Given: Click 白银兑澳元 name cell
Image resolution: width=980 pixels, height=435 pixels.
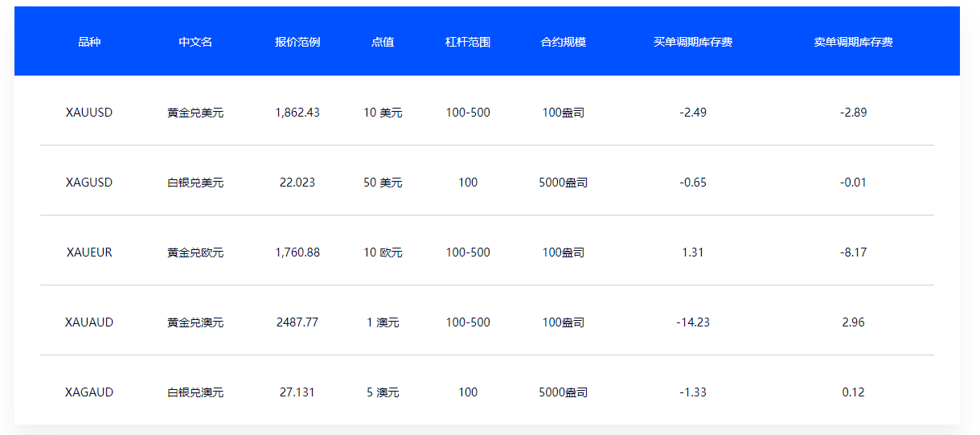Looking at the screenshot, I should pos(195,392).
